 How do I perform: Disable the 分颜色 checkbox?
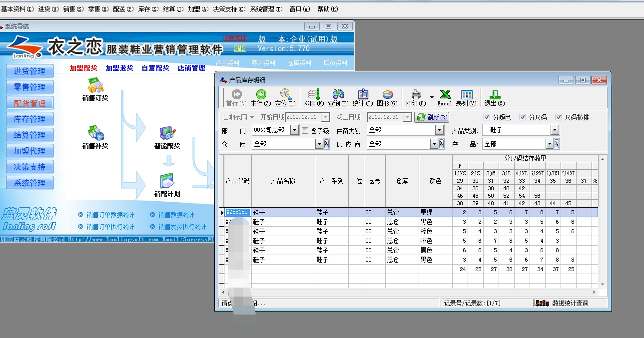(487, 117)
